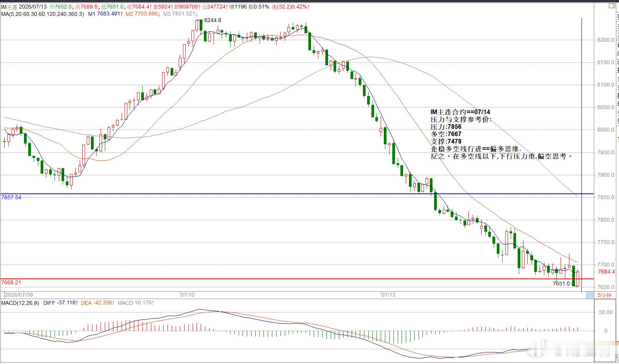Click the 50.00 label on the MACD axis

606,312
